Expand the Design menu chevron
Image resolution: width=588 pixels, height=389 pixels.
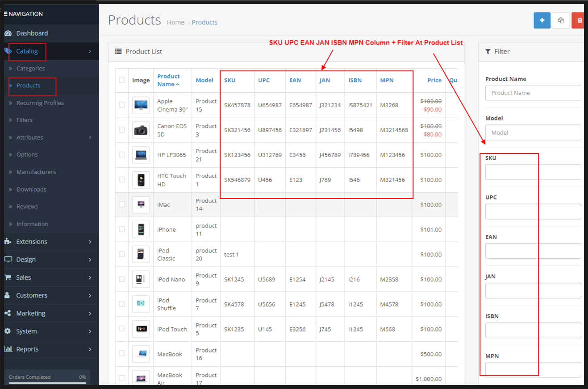pos(90,260)
